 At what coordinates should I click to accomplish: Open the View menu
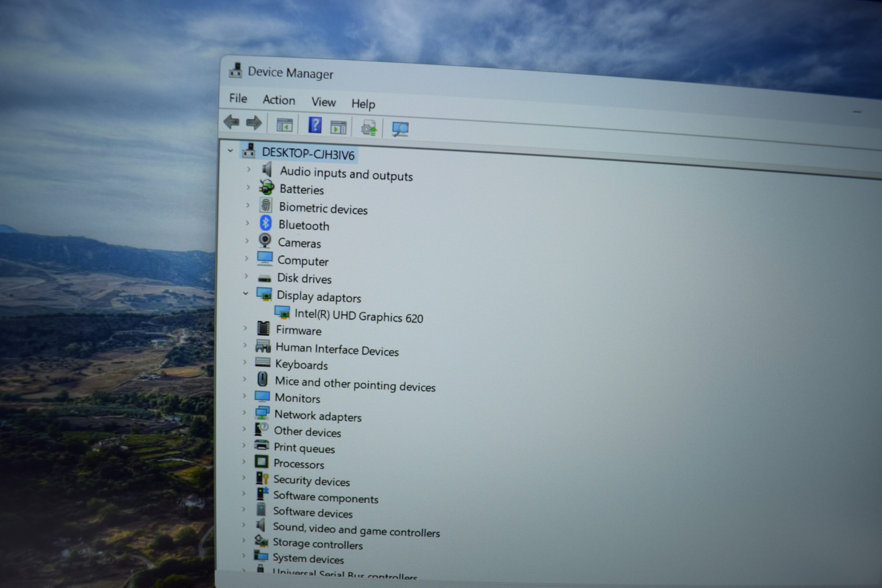point(324,102)
